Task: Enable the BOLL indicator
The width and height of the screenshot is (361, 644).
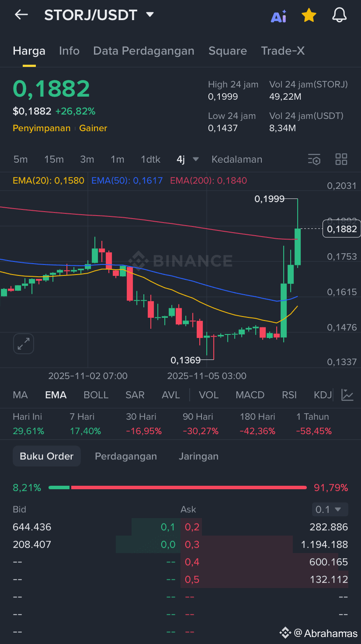Action: 96,395
